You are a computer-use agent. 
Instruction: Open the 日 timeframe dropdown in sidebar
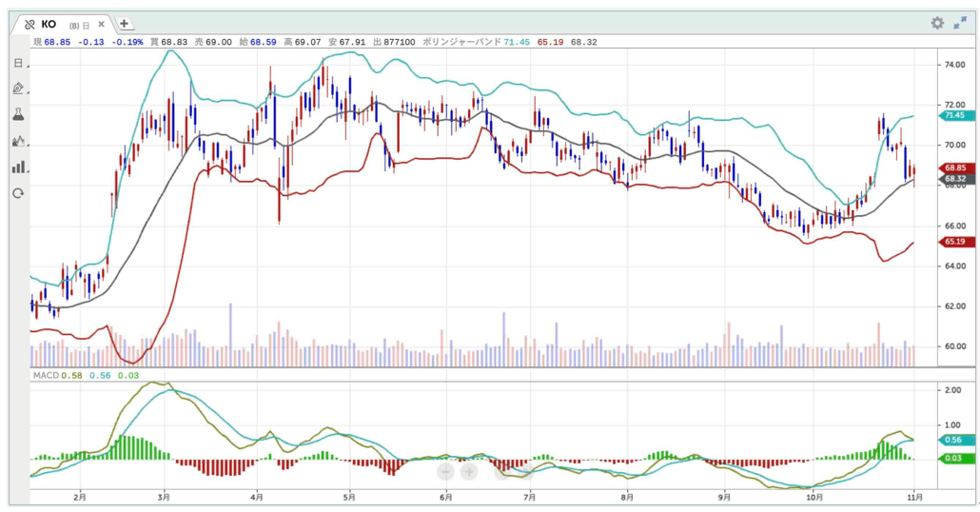tap(18, 63)
